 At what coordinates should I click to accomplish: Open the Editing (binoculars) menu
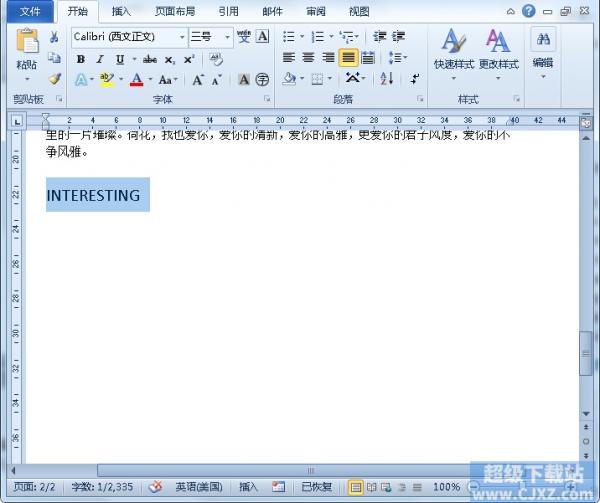543,54
